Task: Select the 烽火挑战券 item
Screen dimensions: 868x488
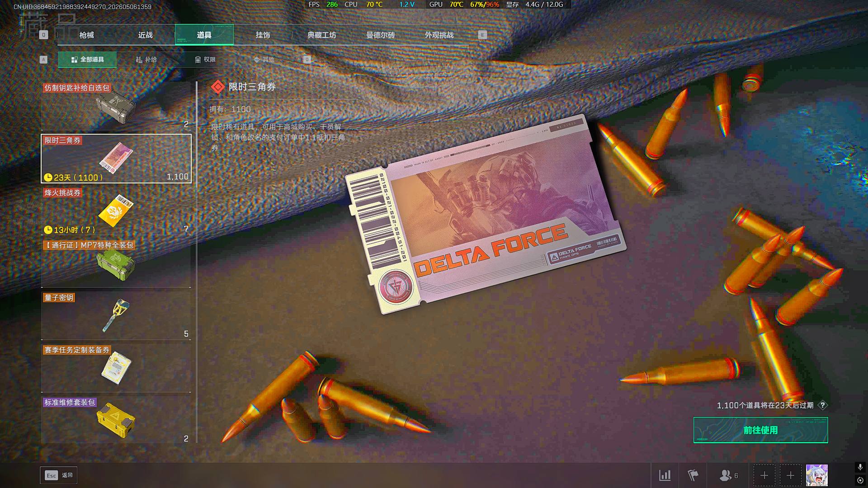Action: (x=116, y=211)
